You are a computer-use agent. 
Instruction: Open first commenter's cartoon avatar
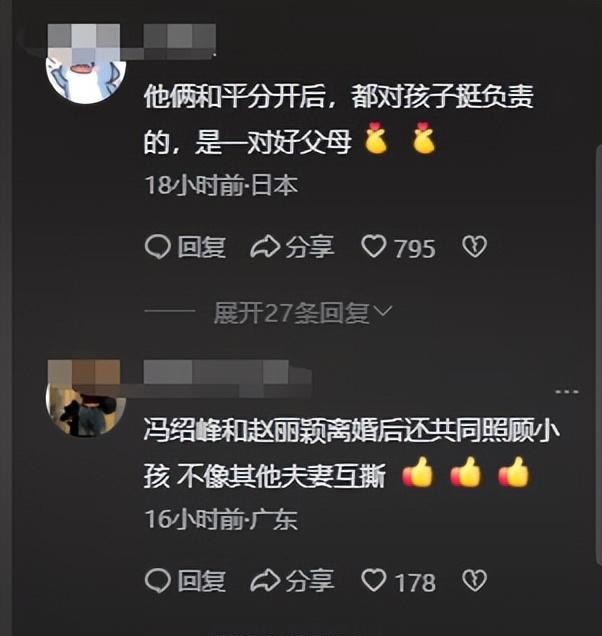click(86, 65)
